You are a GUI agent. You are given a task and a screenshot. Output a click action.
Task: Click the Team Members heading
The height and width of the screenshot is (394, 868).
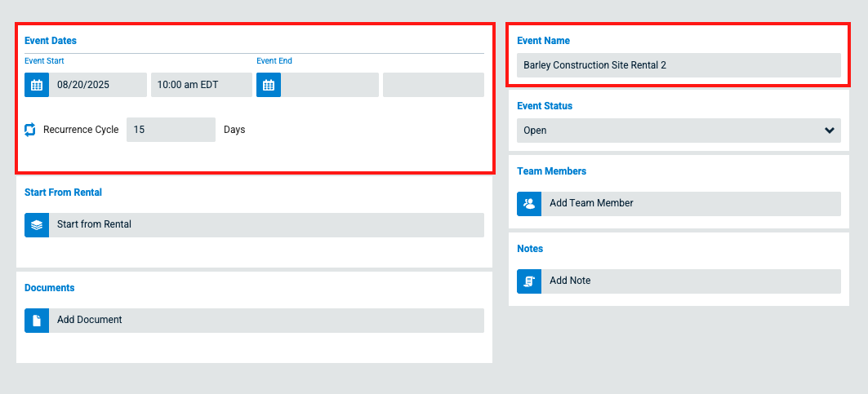(551, 171)
